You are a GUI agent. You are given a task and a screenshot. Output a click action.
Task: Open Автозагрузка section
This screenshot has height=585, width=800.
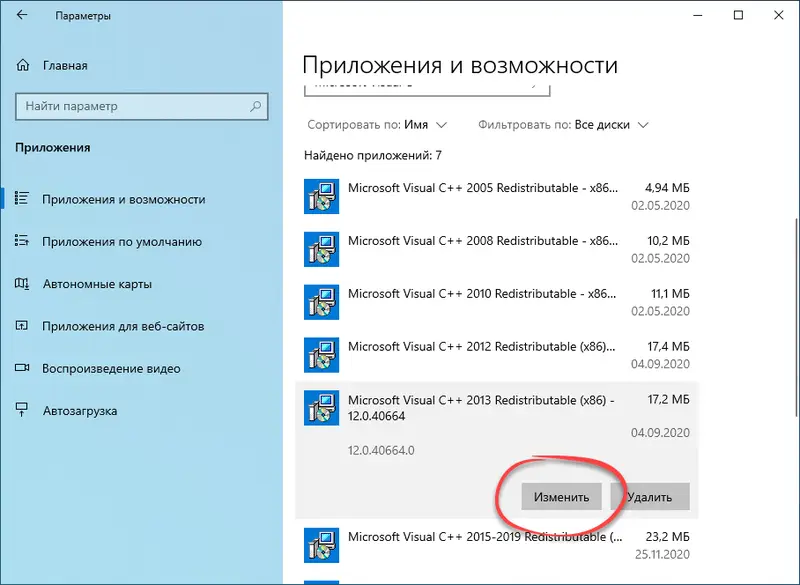[x=141, y=411]
